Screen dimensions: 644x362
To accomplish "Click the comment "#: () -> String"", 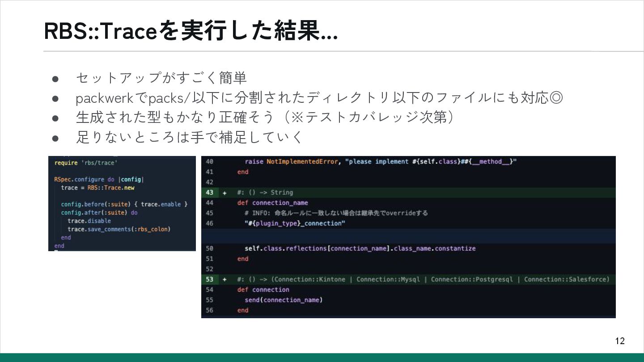I will [265, 192].
